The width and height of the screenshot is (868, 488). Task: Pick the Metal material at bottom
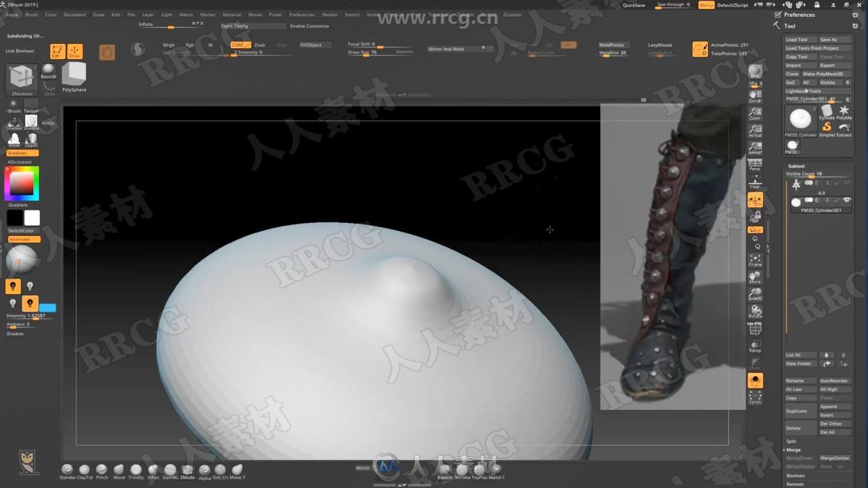pos(496,471)
